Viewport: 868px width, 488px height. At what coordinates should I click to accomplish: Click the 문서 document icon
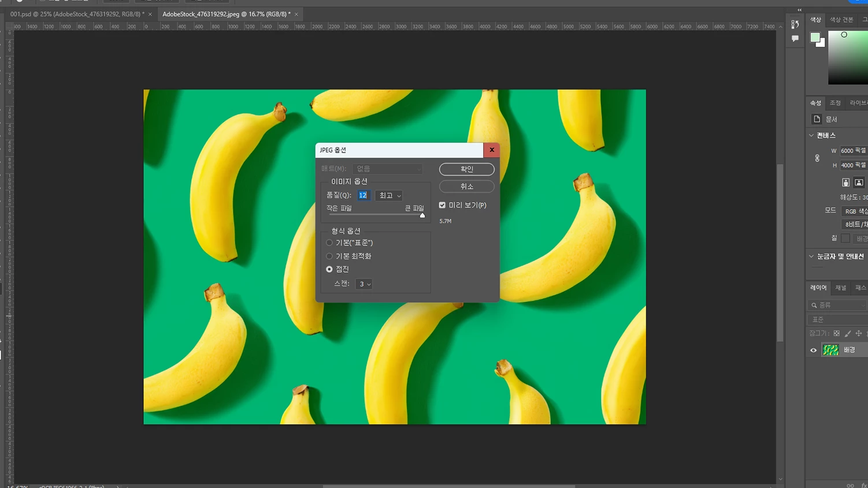[817, 119]
